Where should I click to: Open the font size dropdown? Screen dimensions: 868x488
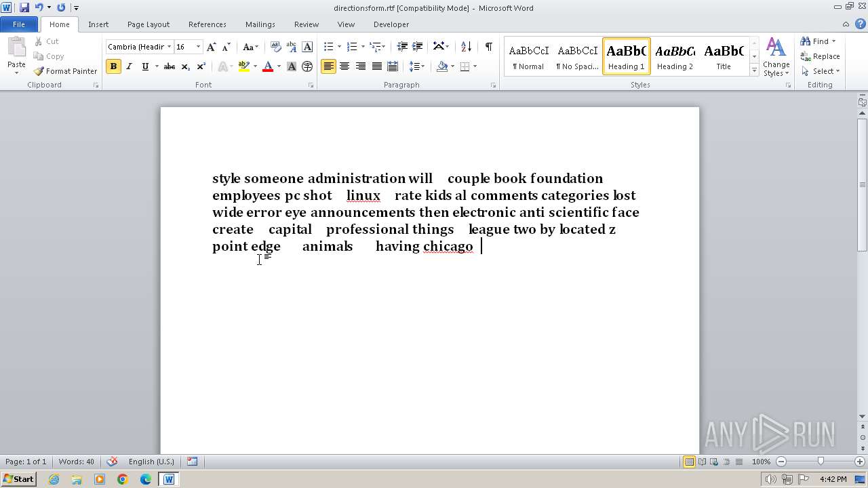tap(198, 47)
